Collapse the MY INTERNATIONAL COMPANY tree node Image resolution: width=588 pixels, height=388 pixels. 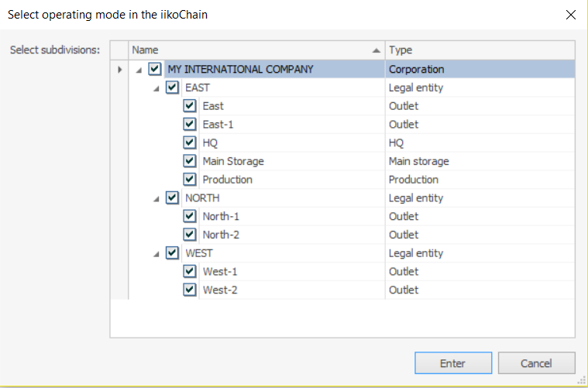(x=139, y=70)
